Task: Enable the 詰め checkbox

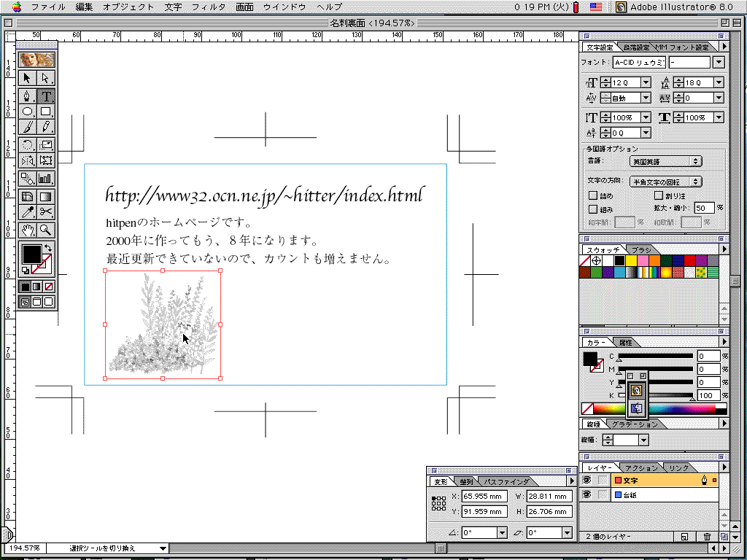Action: click(x=593, y=195)
